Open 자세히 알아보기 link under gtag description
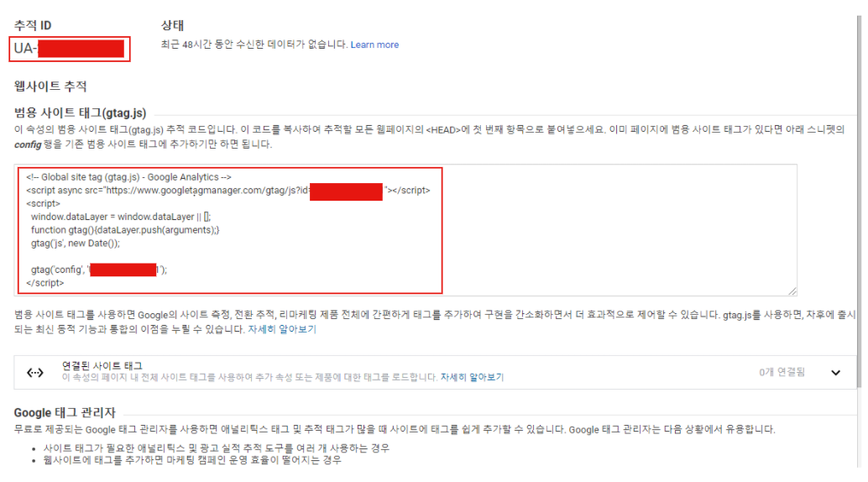Image resolution: width=868 pixels, height=482 pixels. coord(282,329)
